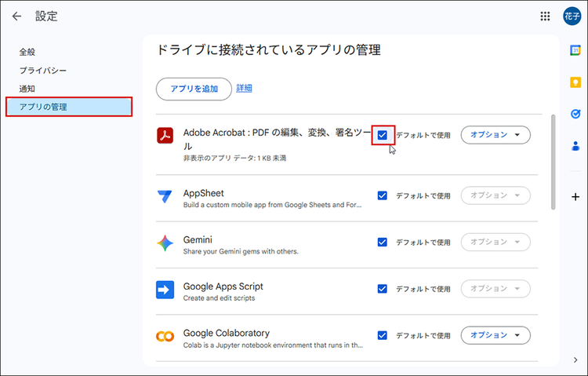This screenshot has width=588, height=376.
Task: Open Google Keep in the side panel
Action: (575, 82)
